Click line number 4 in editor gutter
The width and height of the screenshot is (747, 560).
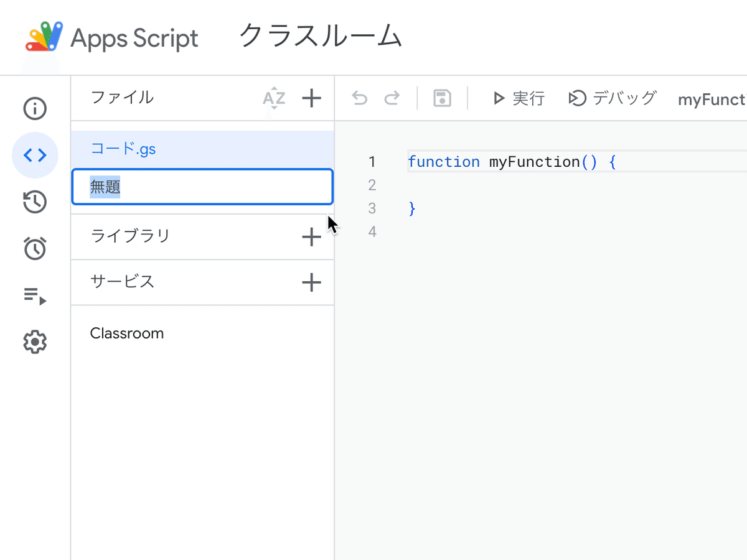click(372, 232)
